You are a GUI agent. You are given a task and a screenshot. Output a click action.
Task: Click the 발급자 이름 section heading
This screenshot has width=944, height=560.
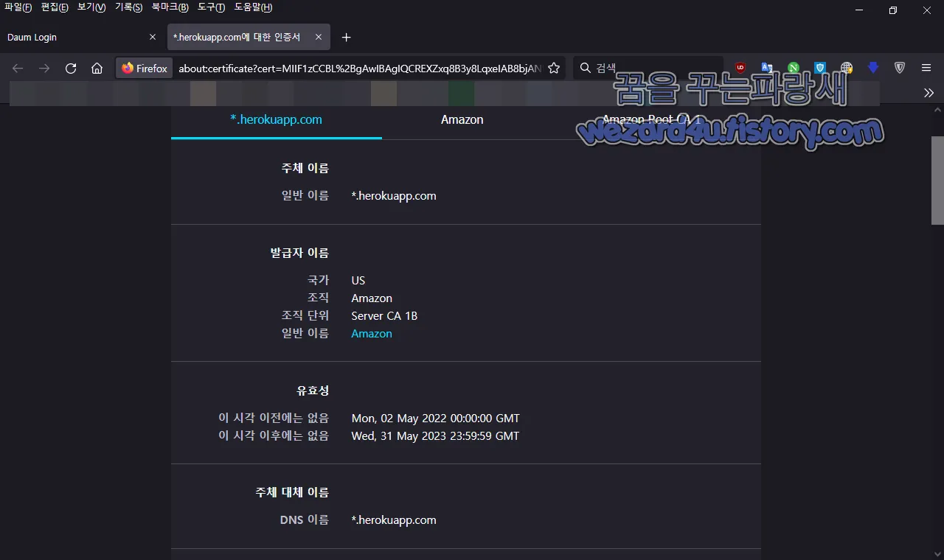299,253
